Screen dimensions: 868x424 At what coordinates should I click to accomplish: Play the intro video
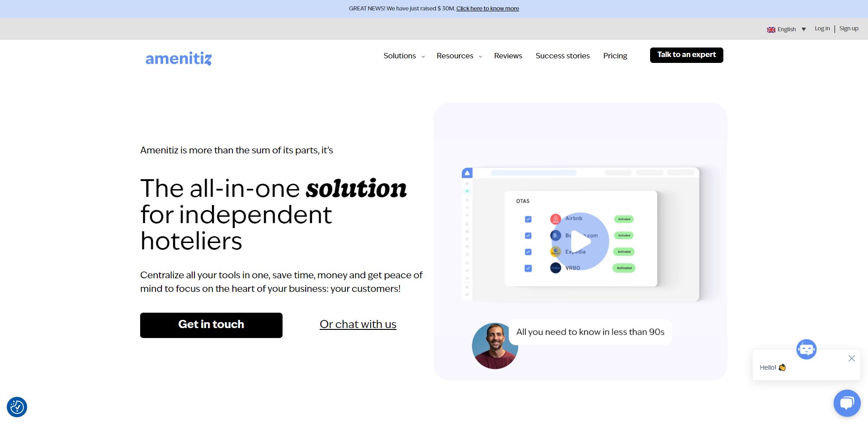pos(580,241)
